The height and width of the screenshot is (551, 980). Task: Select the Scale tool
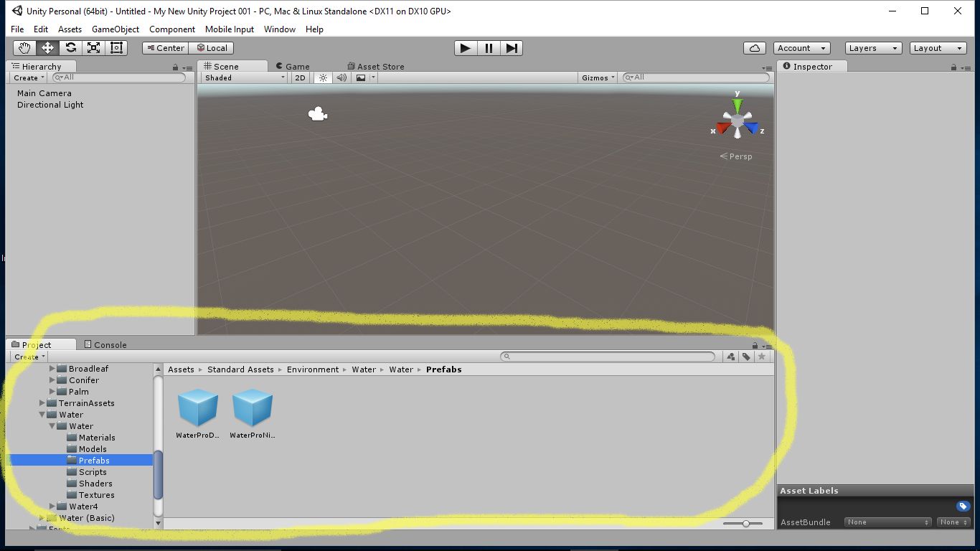(x=93, y=48)
